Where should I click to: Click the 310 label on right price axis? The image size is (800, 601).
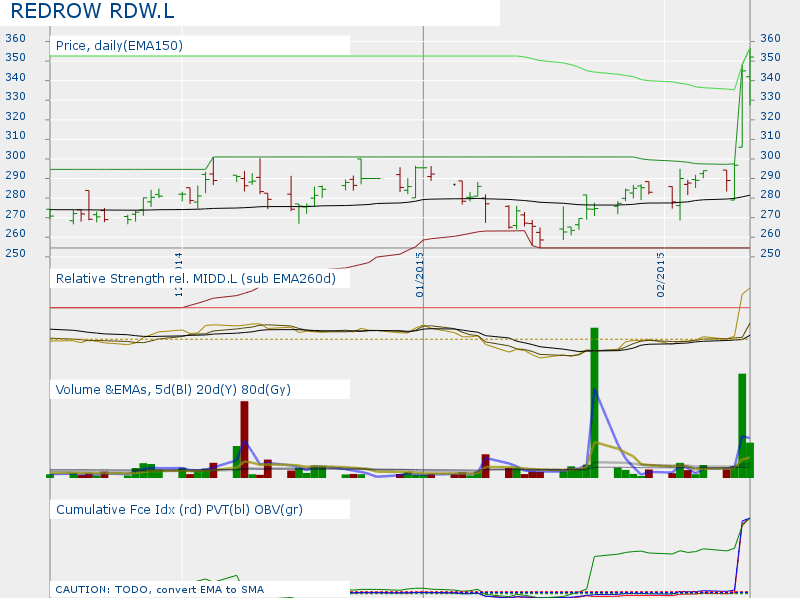pos(770,135)
